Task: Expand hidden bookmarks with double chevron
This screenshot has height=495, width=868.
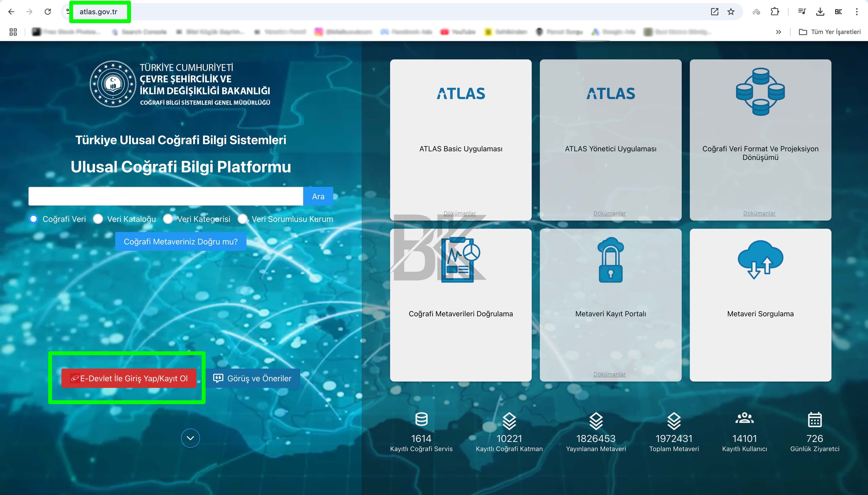Action: point(778,32)
